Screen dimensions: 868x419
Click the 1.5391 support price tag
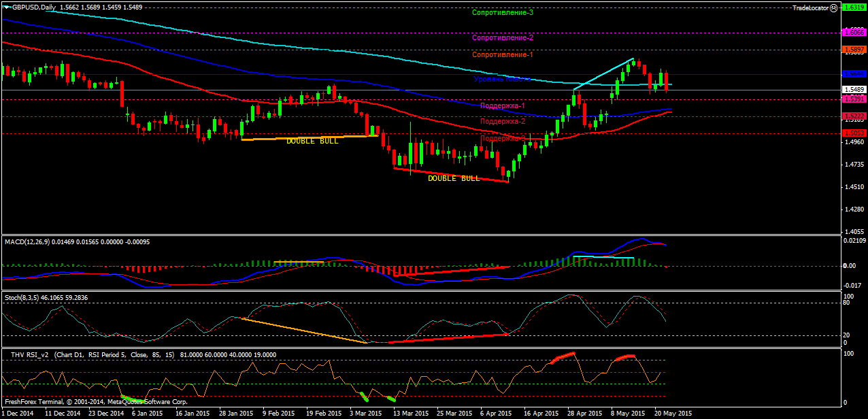coord(853,99)
